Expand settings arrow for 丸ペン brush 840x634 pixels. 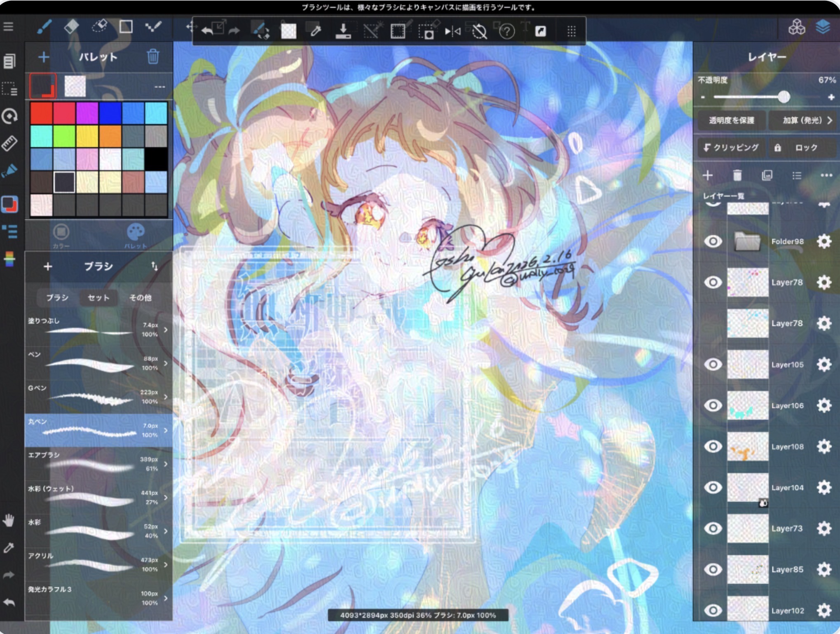[166, 430]
